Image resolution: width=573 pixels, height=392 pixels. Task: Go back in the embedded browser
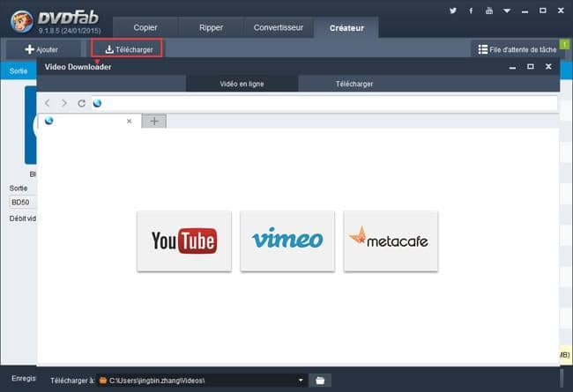pos(47,103)
